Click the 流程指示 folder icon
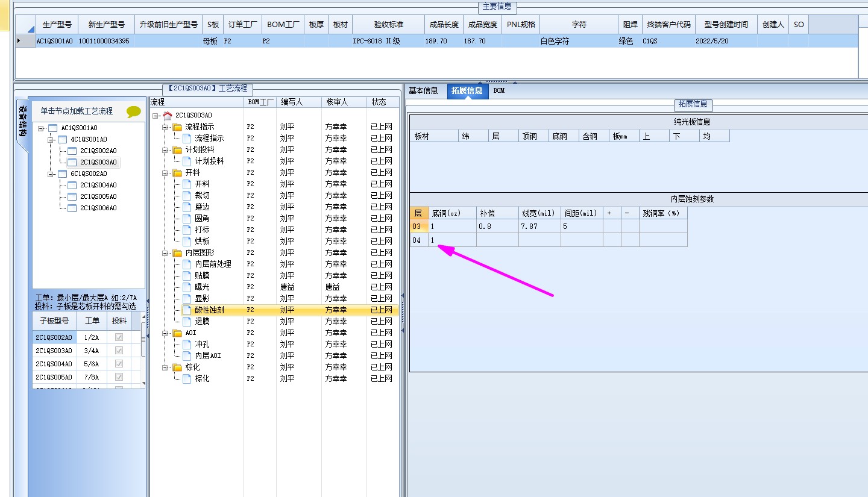 tap(177, 127)
